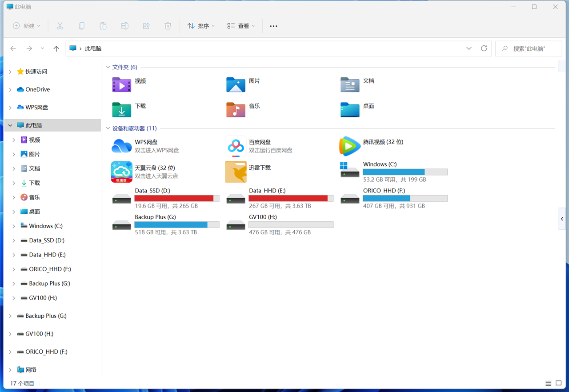This screenshot has height=392, width=569.
Task: Select OneDrive in navigation pane
Action: pos(33,89)
